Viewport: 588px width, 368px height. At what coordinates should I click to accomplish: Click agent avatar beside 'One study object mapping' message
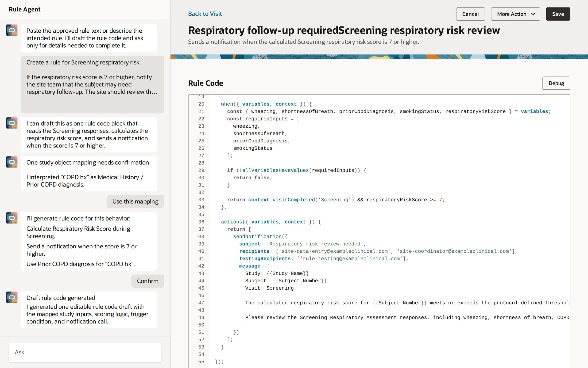12,162
